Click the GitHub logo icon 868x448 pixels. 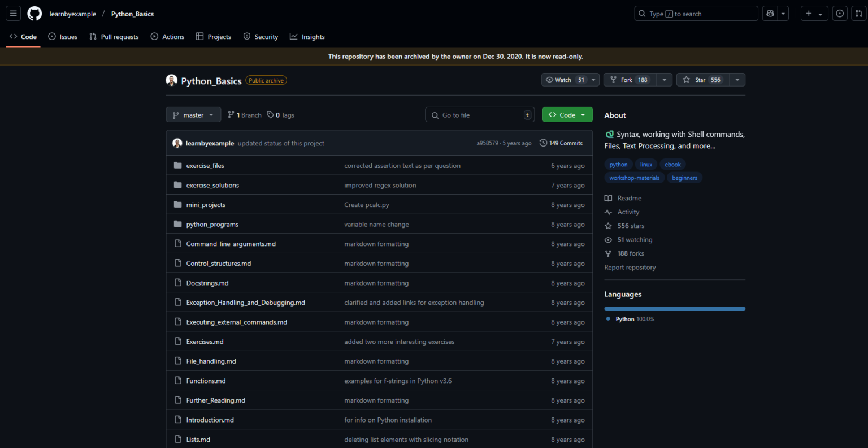[x=34, y=13]
